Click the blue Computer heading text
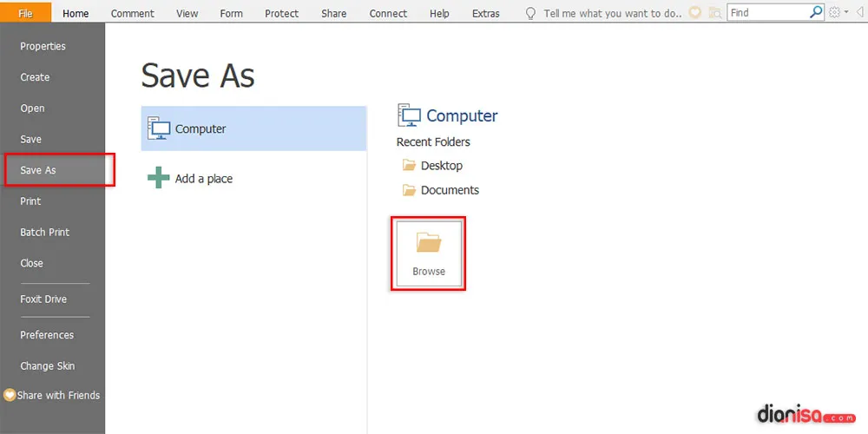Viewport: 868px width, 434px height. [x=462, y=115]
